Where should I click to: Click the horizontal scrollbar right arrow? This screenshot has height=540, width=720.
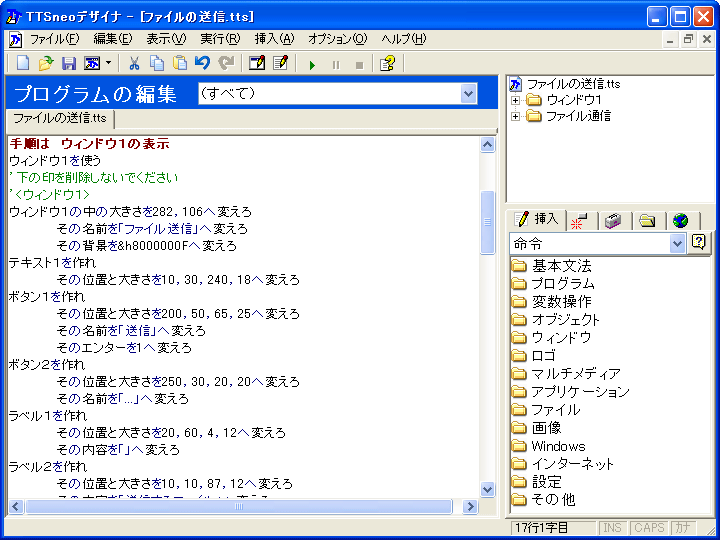(x=471, y=506)
